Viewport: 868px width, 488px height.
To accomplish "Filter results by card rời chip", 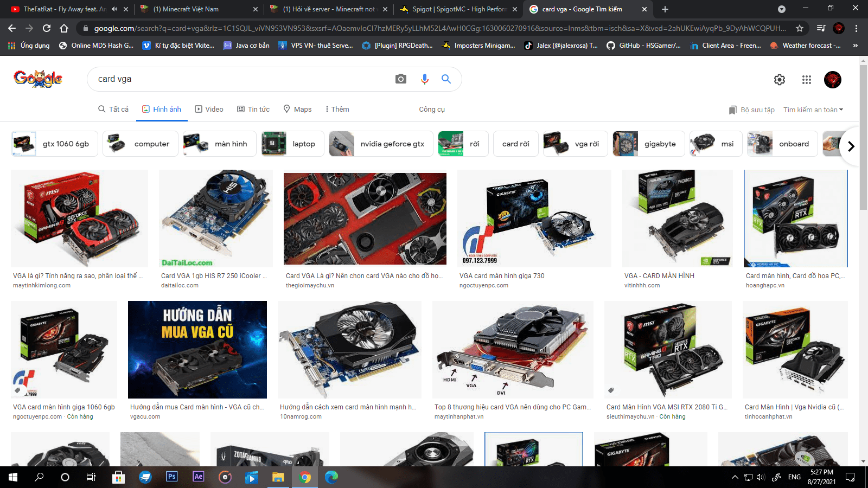I will (515, 144).
